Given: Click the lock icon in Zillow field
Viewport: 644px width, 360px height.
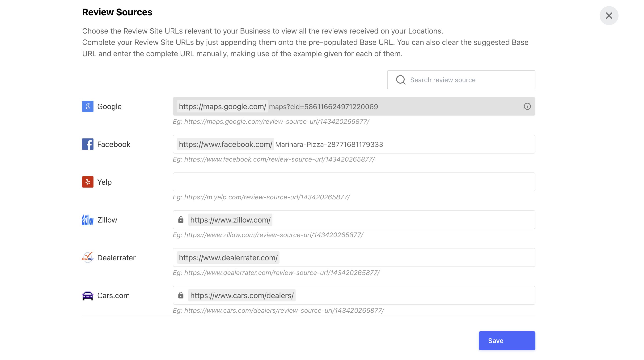Looking at the screenshot, I should [181, 220].
